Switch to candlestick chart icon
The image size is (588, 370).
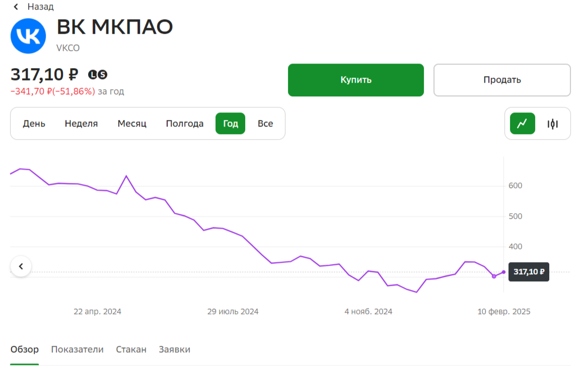pos(552,124)
